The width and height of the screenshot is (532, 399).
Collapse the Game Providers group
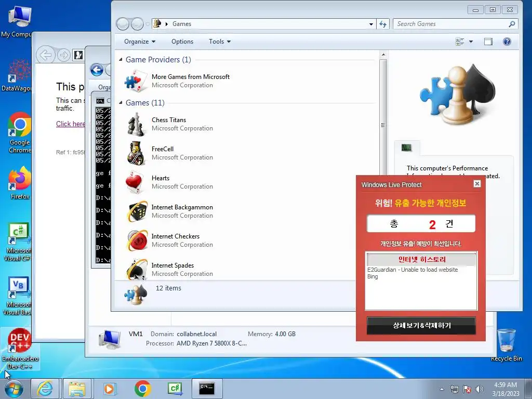click(x=121, y=59)
